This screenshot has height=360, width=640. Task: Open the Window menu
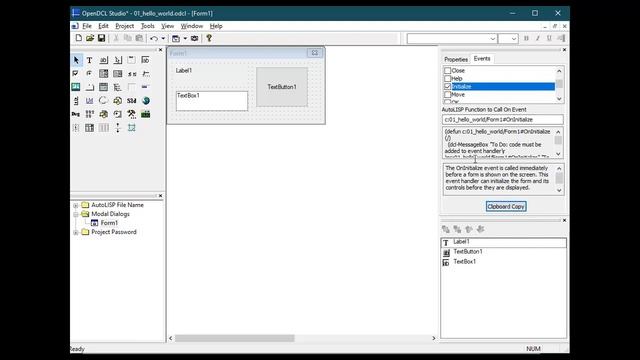192,26
